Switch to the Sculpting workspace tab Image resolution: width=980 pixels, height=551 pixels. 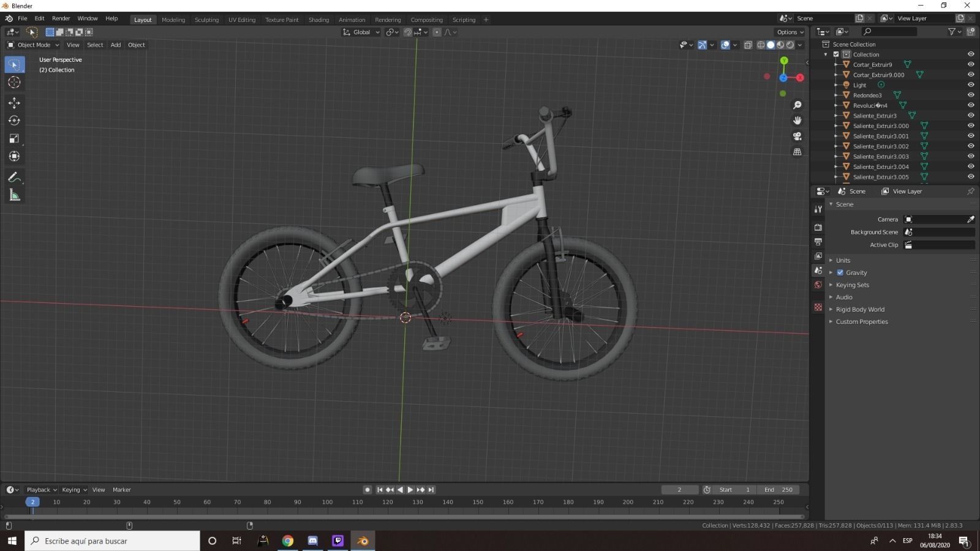(206, 20)
